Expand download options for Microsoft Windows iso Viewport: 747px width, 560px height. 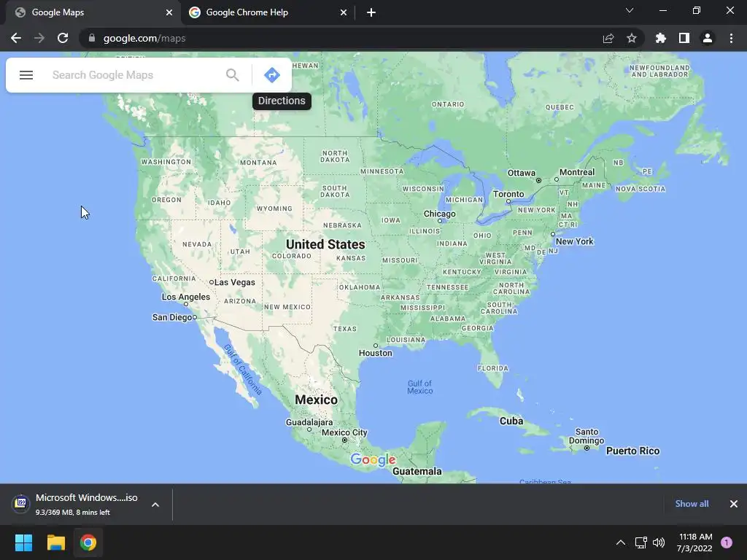coord(155,505)
